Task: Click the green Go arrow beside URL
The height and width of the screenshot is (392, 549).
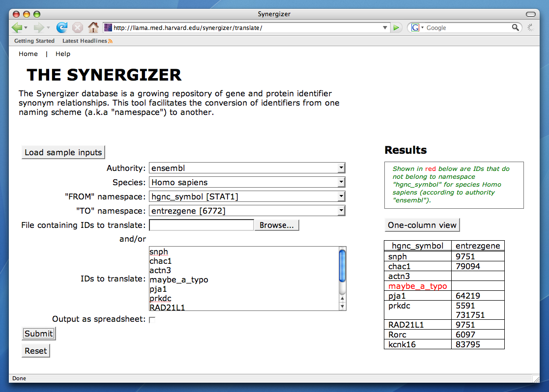Action: [397, 28]
